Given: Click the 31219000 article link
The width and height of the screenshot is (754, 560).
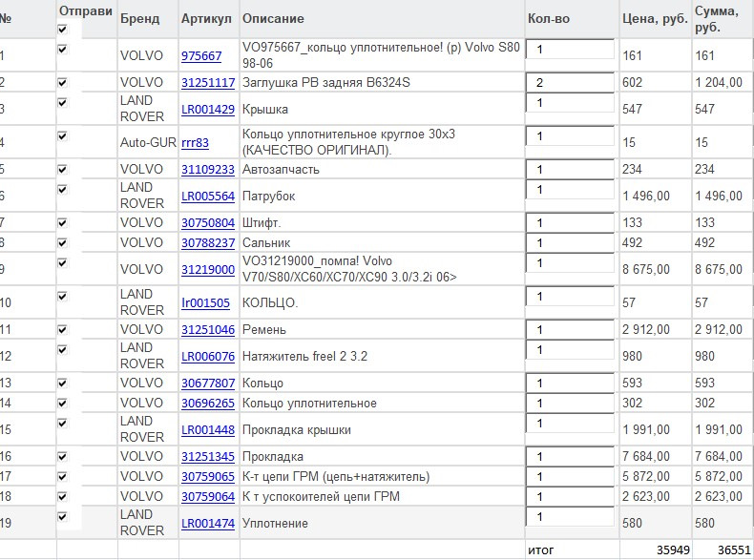Looking at the screenshot, I should tap(208, 270).
